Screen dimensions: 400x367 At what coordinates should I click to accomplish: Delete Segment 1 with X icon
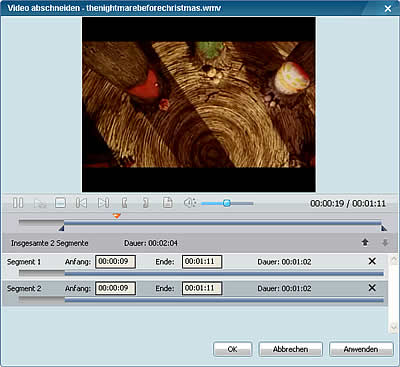click(x=372, y=261)
